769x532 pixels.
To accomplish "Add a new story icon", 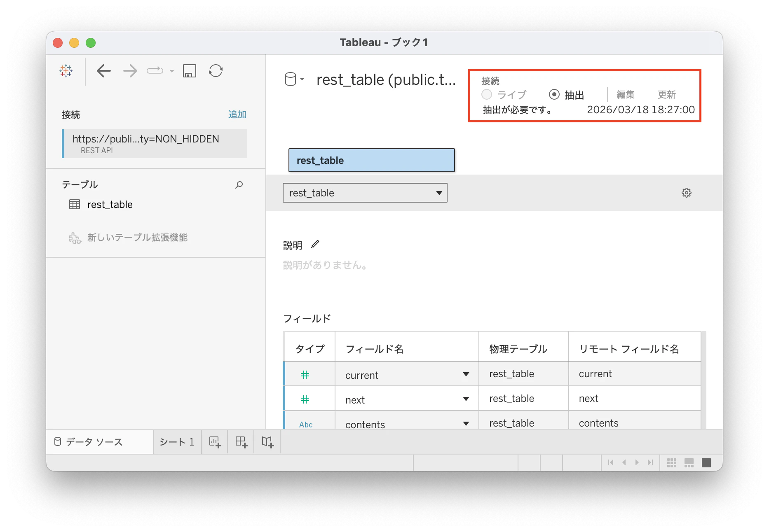I will coord(267,442).
